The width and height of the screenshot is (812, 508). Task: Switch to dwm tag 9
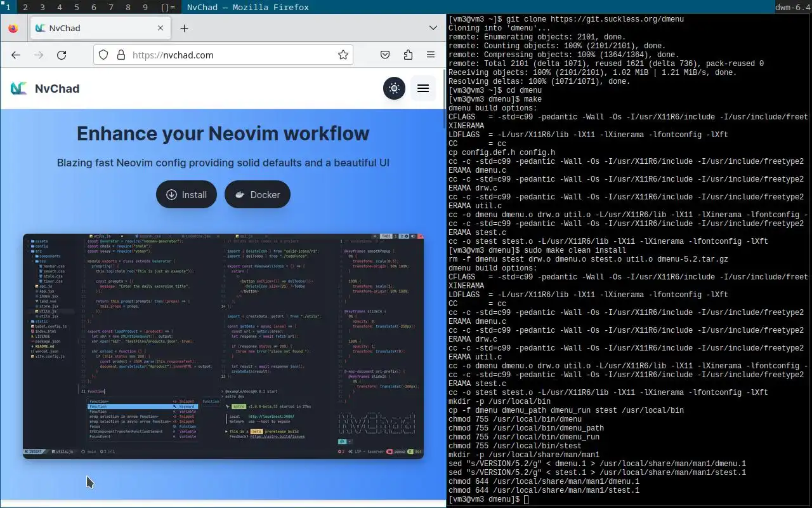(x=145, y=7)
